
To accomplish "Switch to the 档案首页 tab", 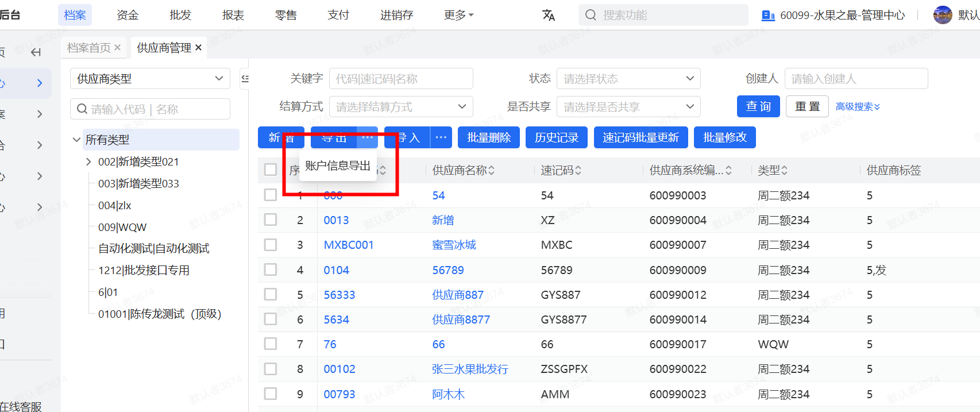I will pyautogui.click(x=88, y=48).
